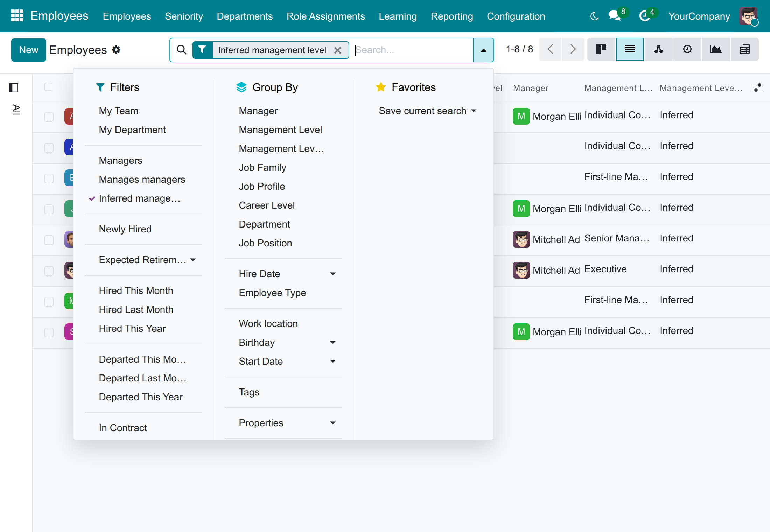Open the activities clock icon
Image resolution: width=770 pixels, height=532 pixels.
[644, 16]
